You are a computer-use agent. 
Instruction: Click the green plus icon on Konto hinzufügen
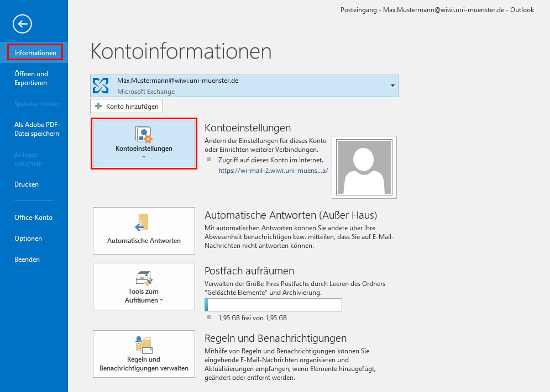coord(98,106)
